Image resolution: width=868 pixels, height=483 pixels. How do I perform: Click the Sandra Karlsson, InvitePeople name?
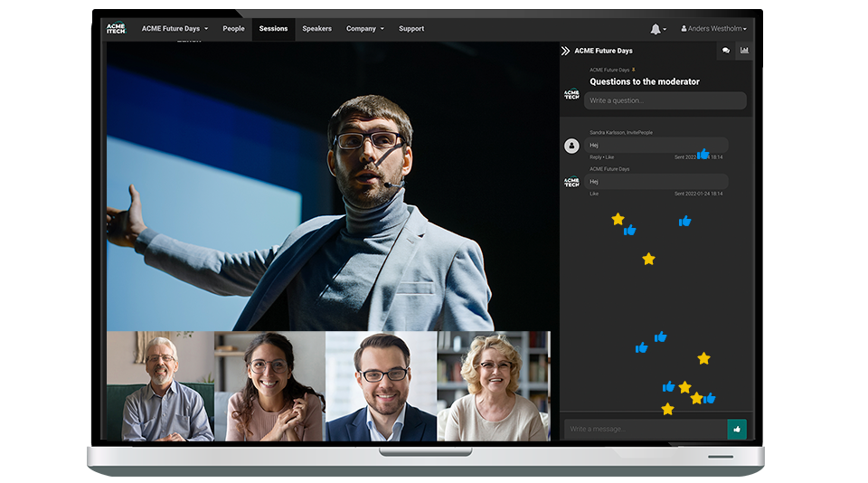[620, 133]
